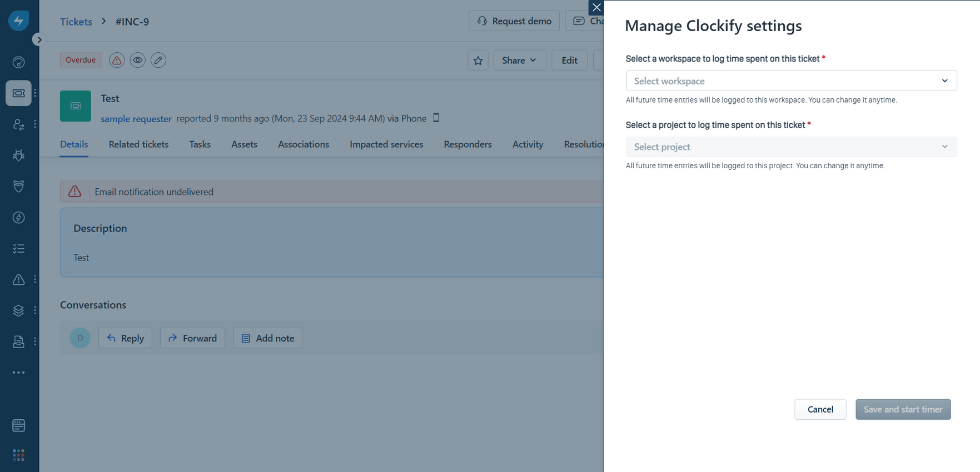Click Save and start timer button
The image size is (980, 472).
(903, 409)
